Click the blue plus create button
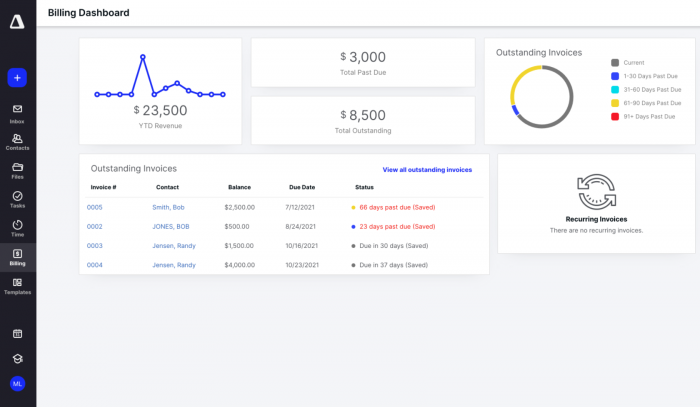Image resolution: width=700 pixels, height=407 pixels. 17,78
